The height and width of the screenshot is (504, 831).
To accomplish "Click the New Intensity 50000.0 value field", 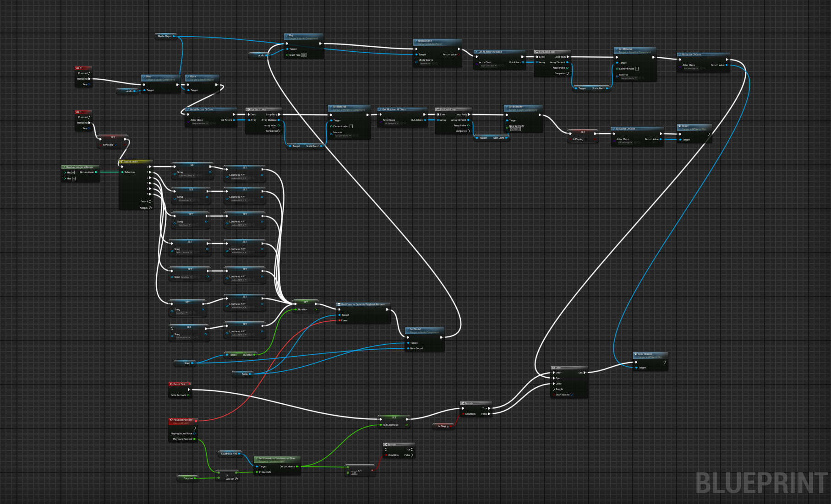I will point(515,129).
